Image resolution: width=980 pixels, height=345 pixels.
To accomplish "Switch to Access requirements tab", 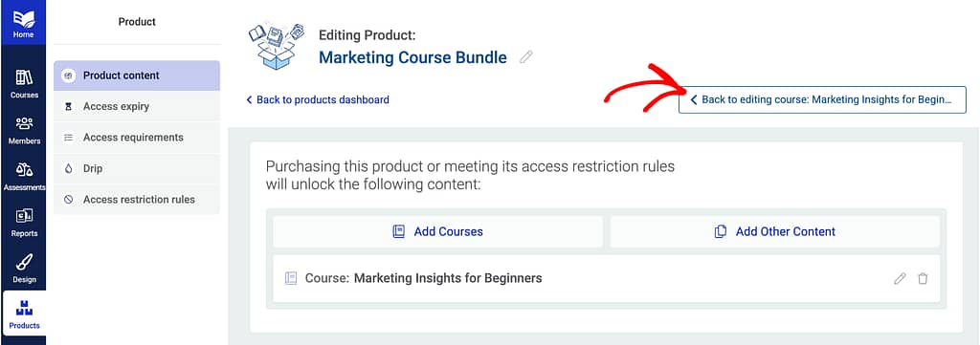I will point(137,138).
